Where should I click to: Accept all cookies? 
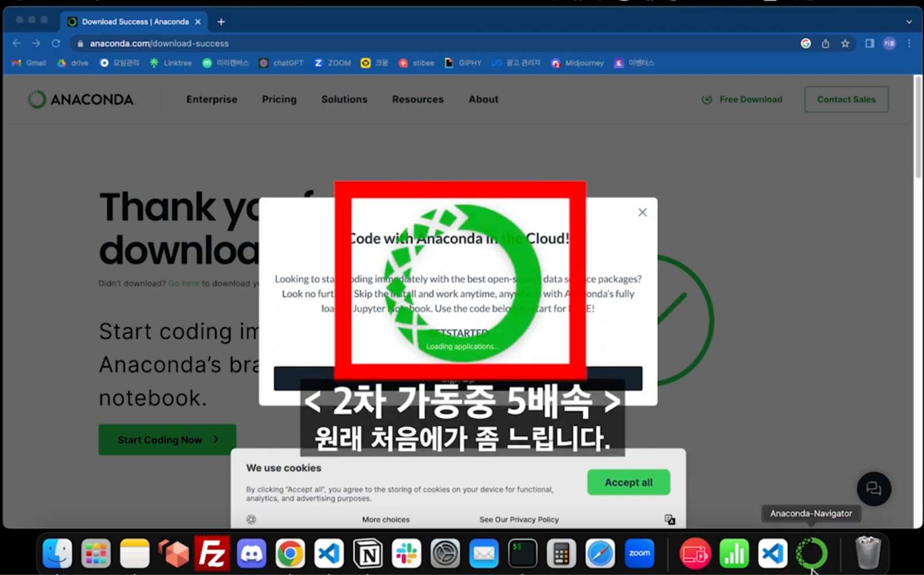[x=628, y=483]
